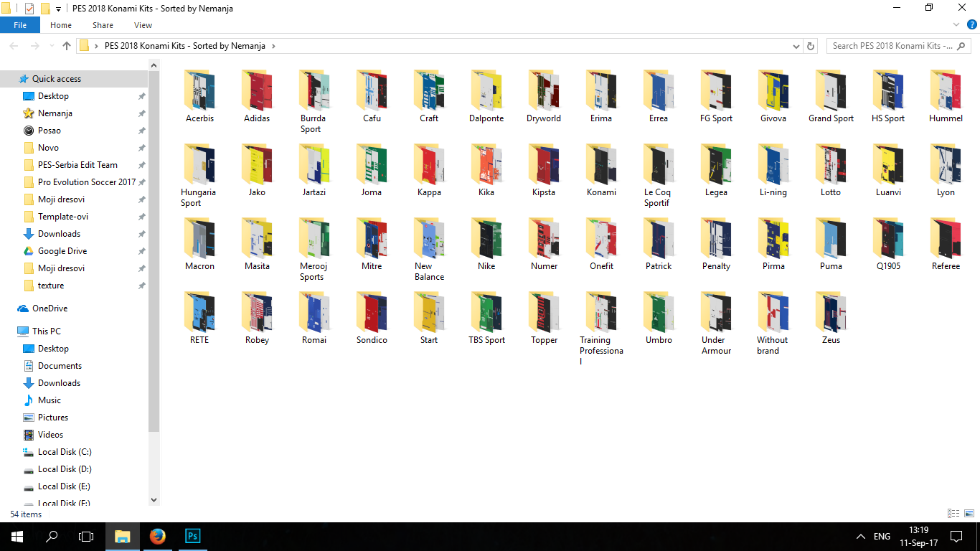Select the Merooj Sports folder

coord(314,250)
